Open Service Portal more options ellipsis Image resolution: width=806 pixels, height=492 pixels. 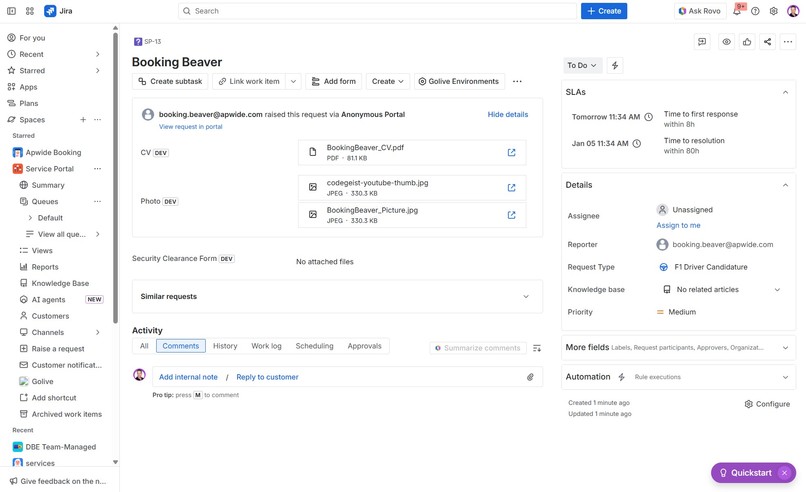tap(98, 169)
